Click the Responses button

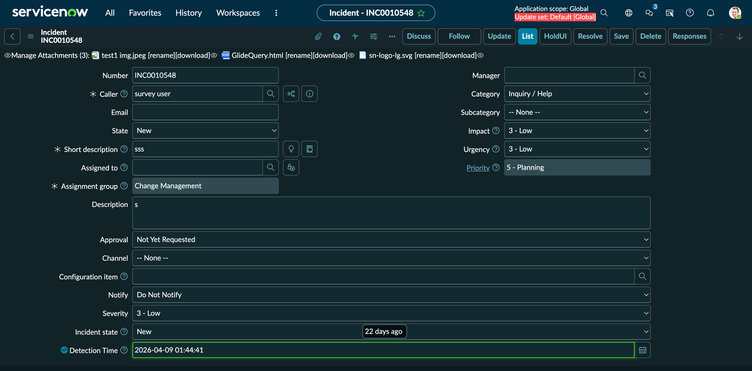(x=690, y=36)
